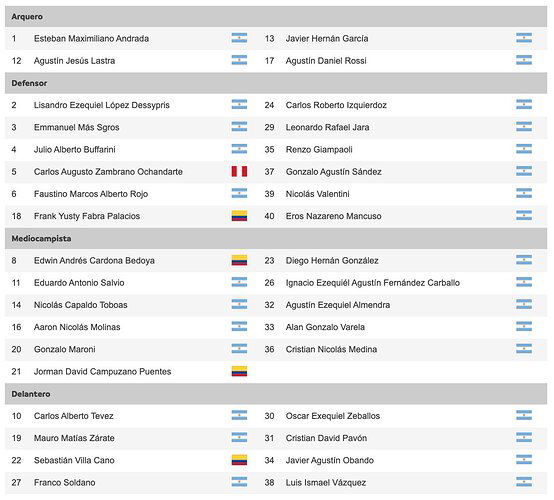The image size is (554, 500).
Task: Open player Cristian David Pavón
Action: (x=326, y=438)
